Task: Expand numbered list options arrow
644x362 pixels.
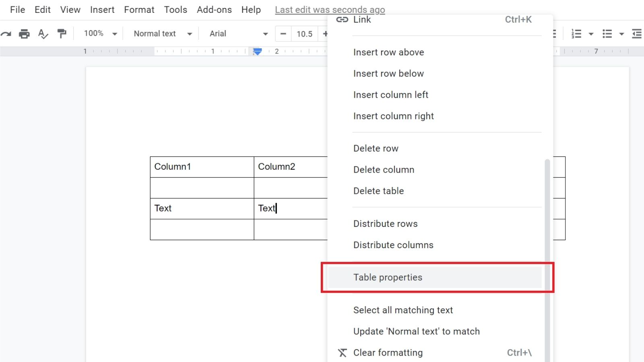Action: [591, 34]
